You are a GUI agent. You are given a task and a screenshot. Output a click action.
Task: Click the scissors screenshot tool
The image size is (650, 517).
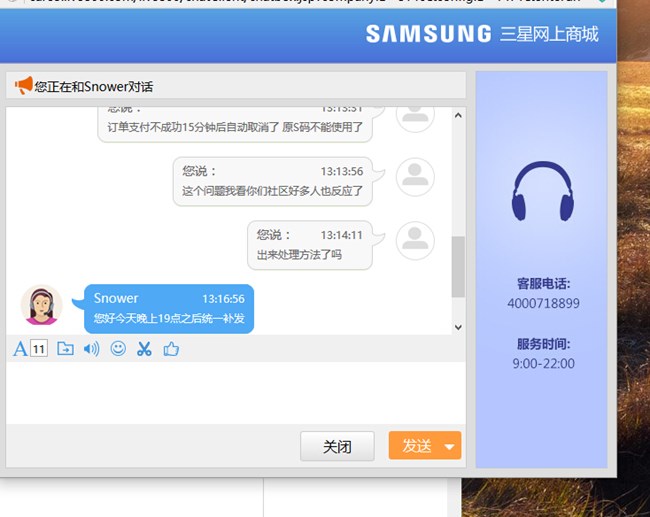click(144, 349)
